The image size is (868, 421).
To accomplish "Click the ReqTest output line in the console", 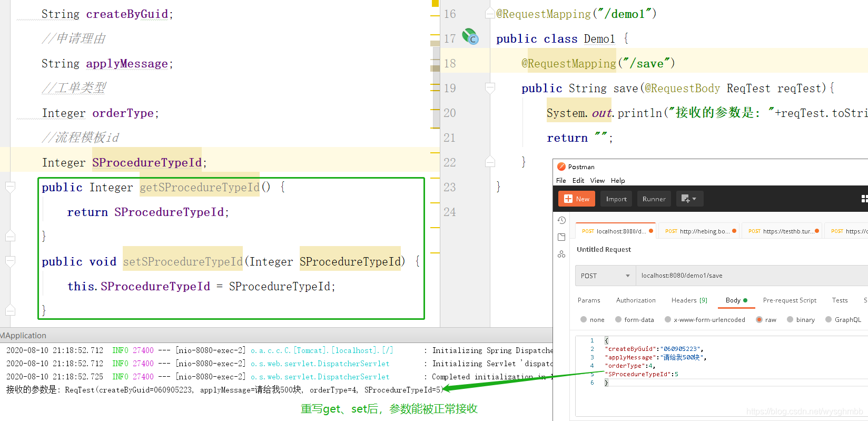I will (225, 390).
